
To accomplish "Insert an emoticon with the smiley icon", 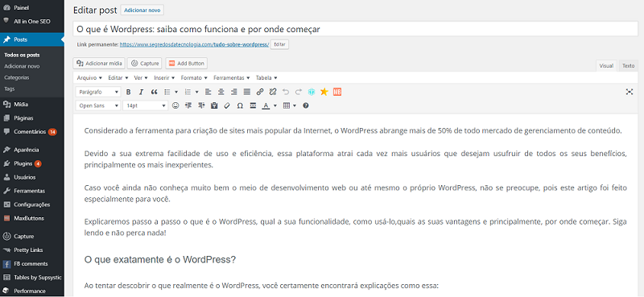I will [175, 105].
